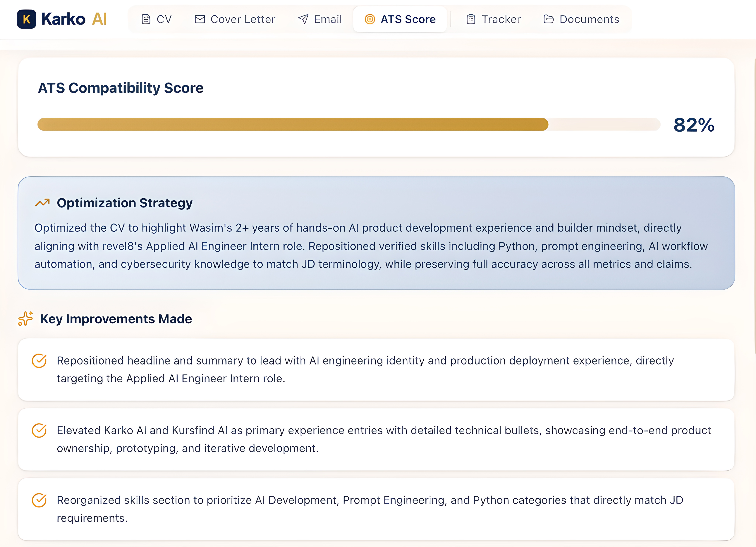Toggle the checkmark on the skills reorganization improvement
The width and height of the screenshot is (756, 547).
[x=39, y=500]
